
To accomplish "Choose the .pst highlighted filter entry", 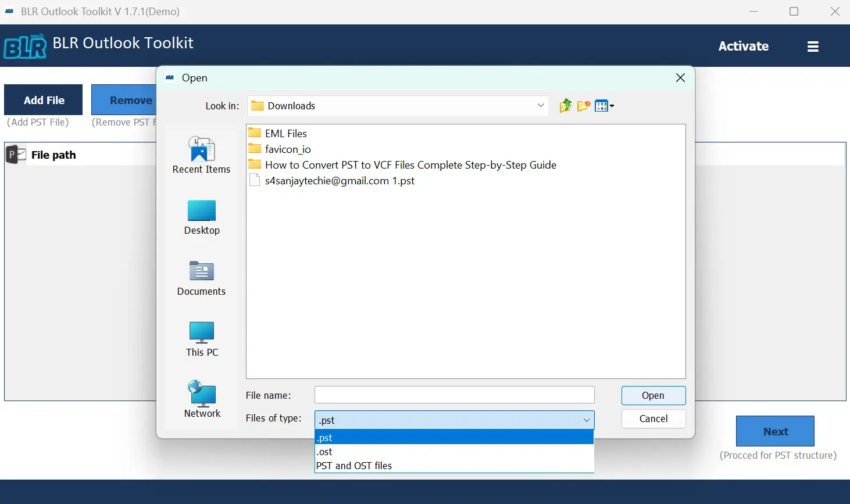I will pos(325,437).
